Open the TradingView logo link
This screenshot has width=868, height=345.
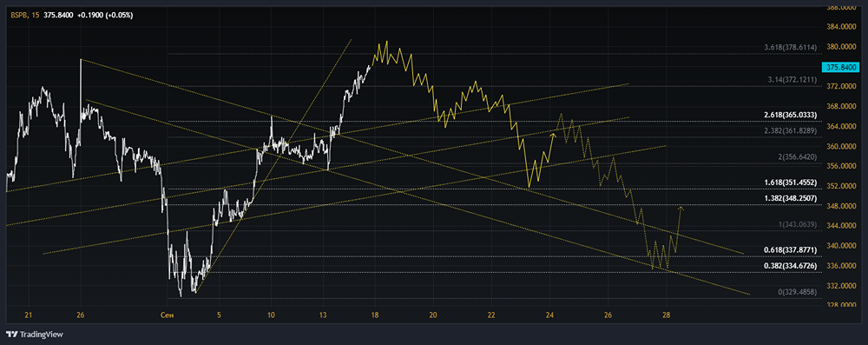(35, 335)
